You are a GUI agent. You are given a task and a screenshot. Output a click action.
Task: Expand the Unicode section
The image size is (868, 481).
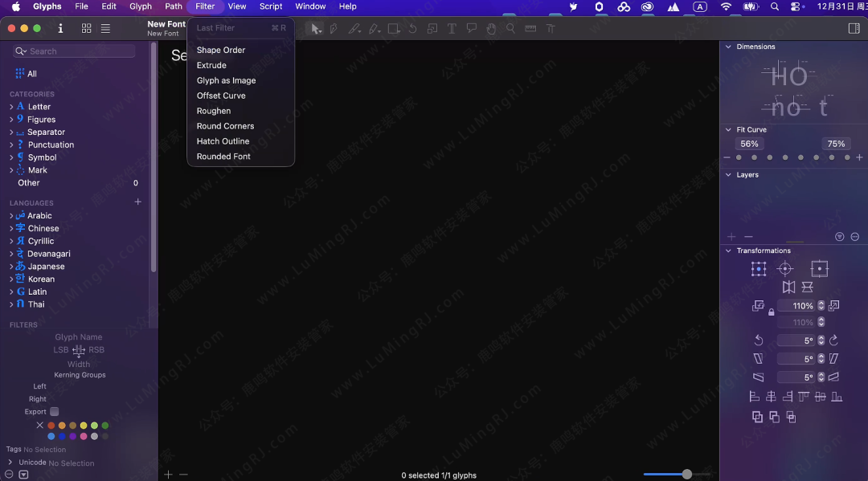tap(10, 463)
